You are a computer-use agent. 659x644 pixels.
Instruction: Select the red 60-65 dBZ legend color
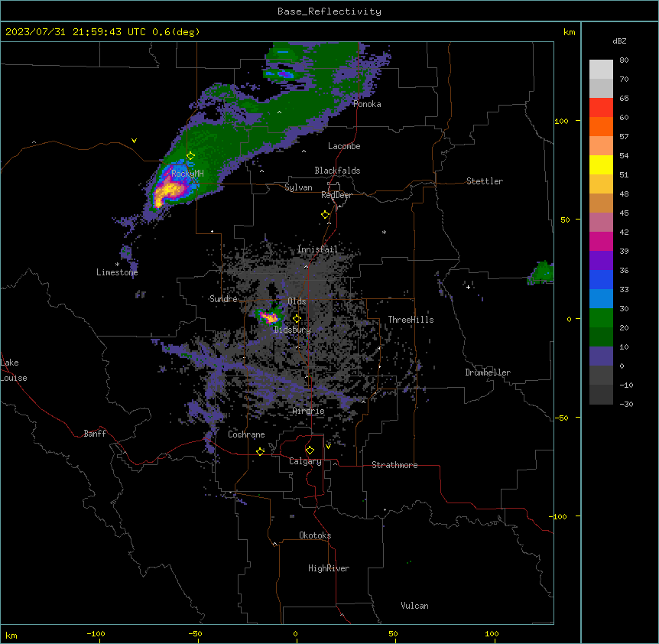[601, 108]
